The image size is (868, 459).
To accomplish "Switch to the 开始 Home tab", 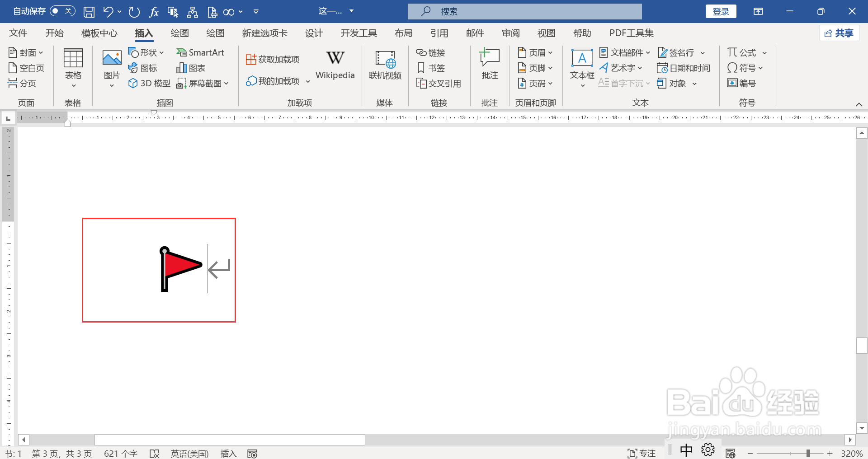I will [x=55, y=33].
